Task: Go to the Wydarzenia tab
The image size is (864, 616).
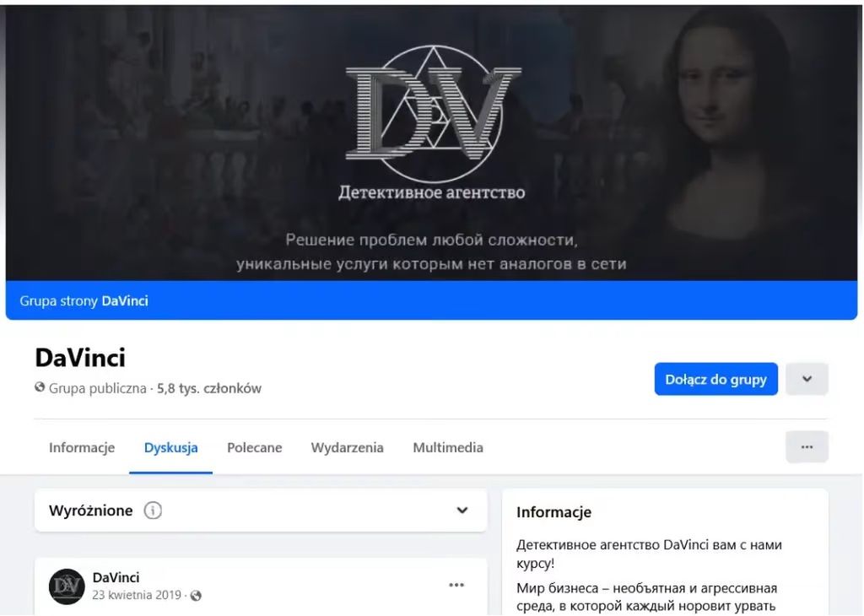Action: (x=347, y=447)
